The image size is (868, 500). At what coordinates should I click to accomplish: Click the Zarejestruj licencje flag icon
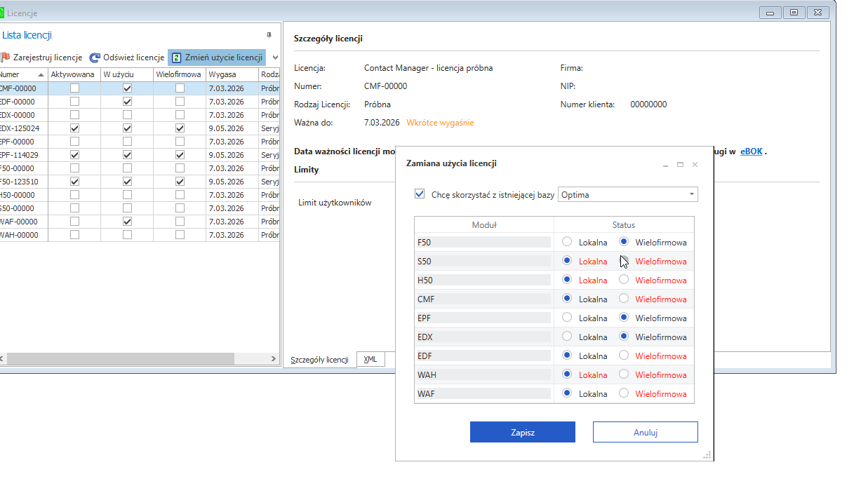6,58
